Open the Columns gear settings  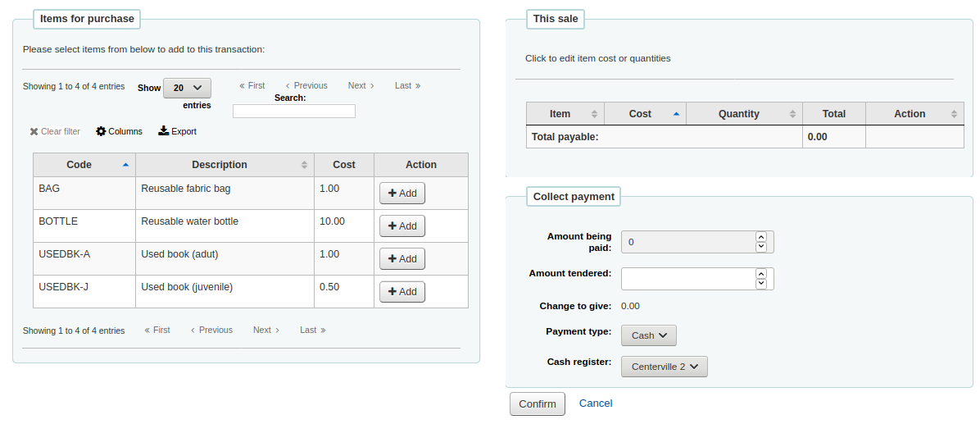coord(101,131)
